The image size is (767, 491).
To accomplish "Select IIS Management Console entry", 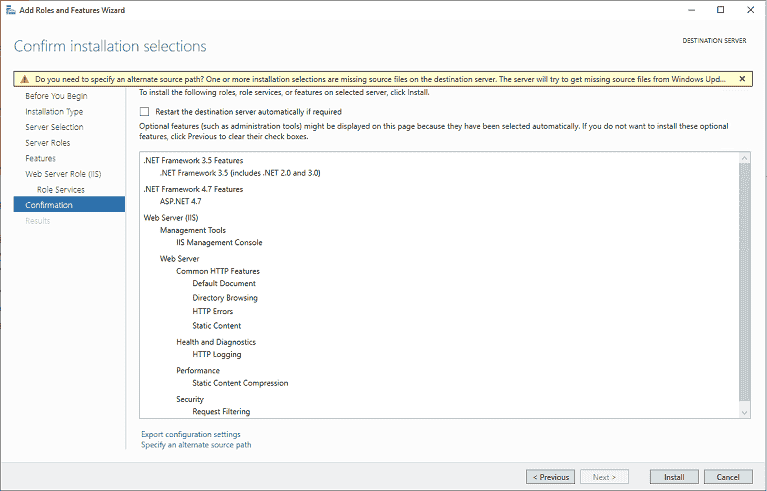I will tap(219, 243).
